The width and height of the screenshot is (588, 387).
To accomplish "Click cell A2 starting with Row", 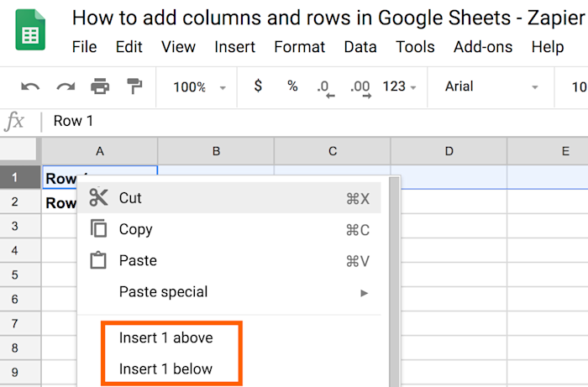I will point(60,201).
